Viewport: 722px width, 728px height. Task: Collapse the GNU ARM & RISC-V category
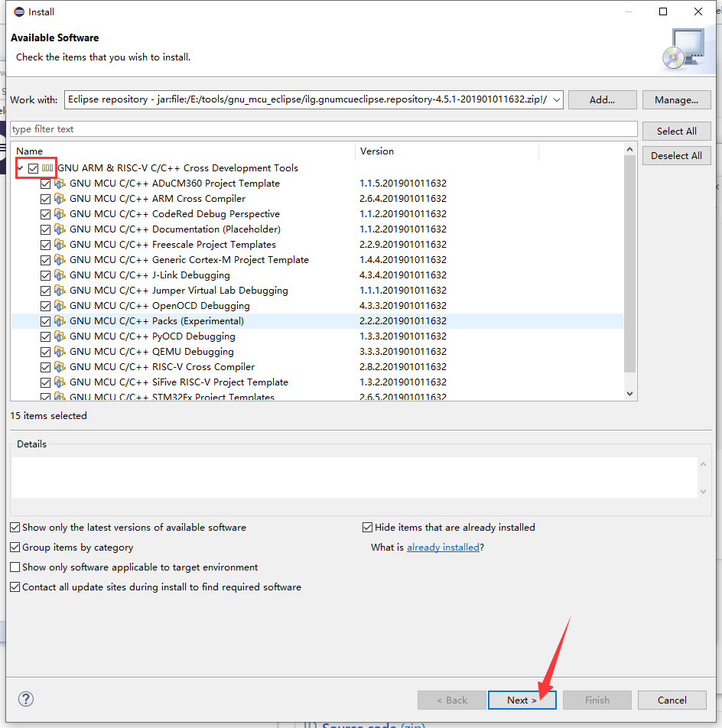pyautogui.click(x=21, y=168)
